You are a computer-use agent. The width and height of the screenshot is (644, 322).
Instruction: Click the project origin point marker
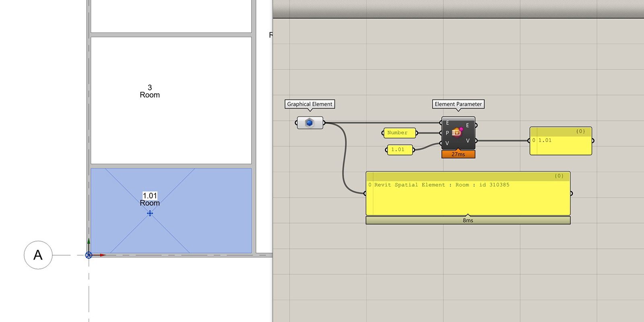[89, 255]
